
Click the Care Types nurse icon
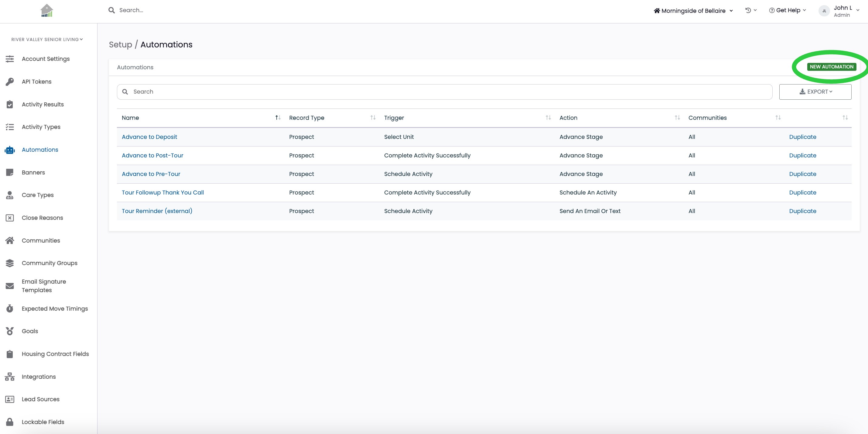pyautogui.click(x=10, y=195)
